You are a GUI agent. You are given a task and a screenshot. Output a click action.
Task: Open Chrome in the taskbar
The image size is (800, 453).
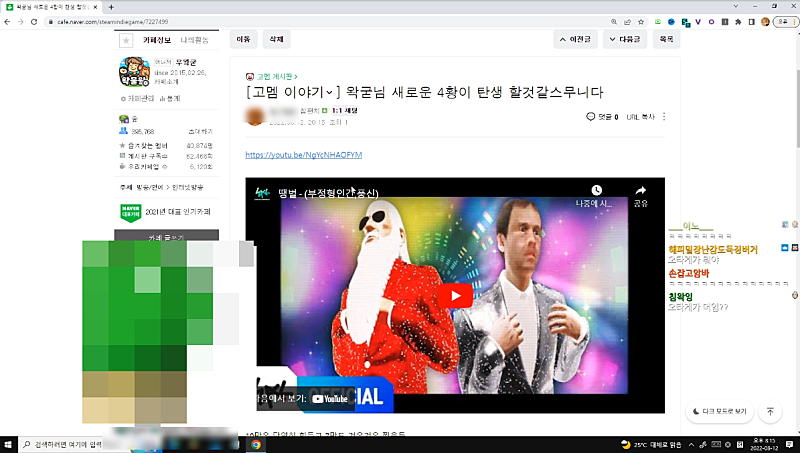[256, 445]
